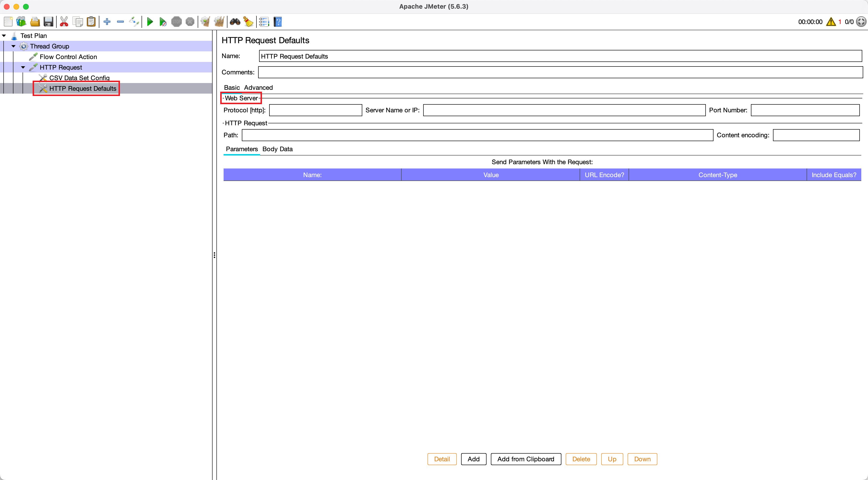Open the Body Data tab
The image size is (868, 480).
pyautogui.click(x=277, y=149)
